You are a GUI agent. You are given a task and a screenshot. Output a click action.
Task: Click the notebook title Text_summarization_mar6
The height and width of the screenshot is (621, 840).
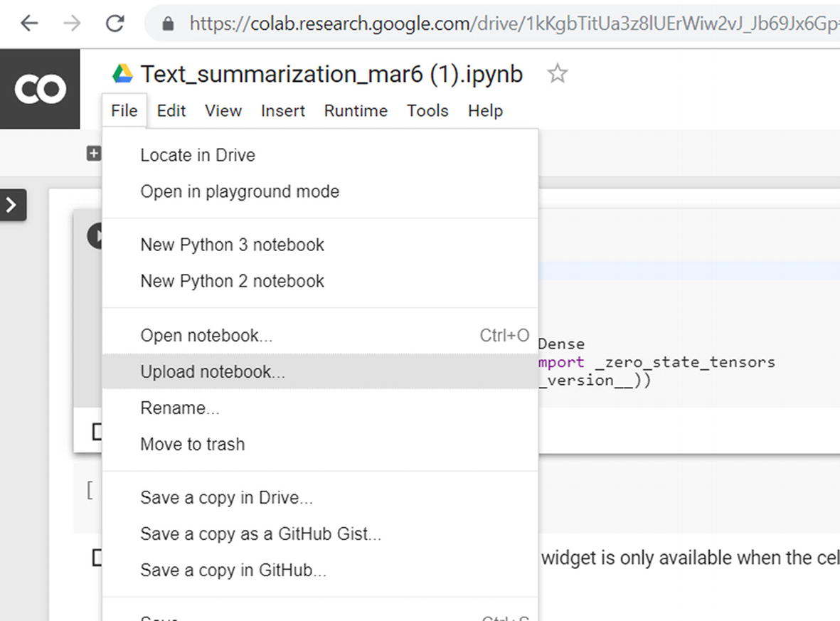[x=331, y=74]
